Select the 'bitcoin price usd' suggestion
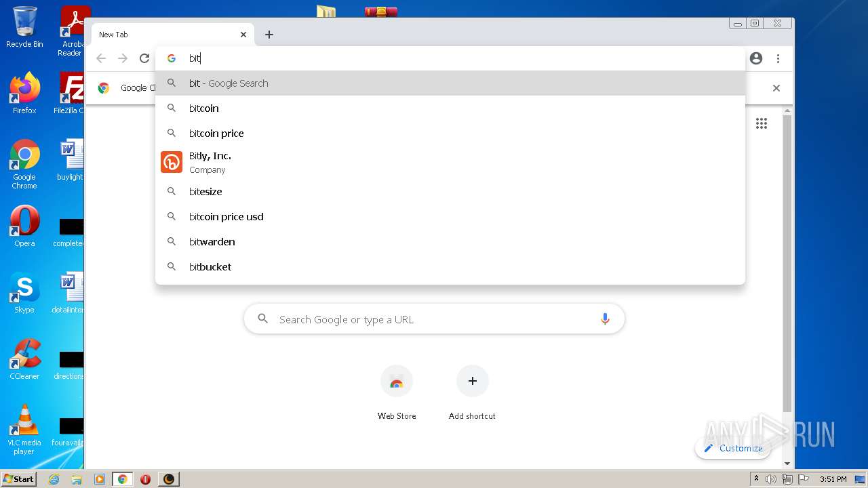 [450, 217]
